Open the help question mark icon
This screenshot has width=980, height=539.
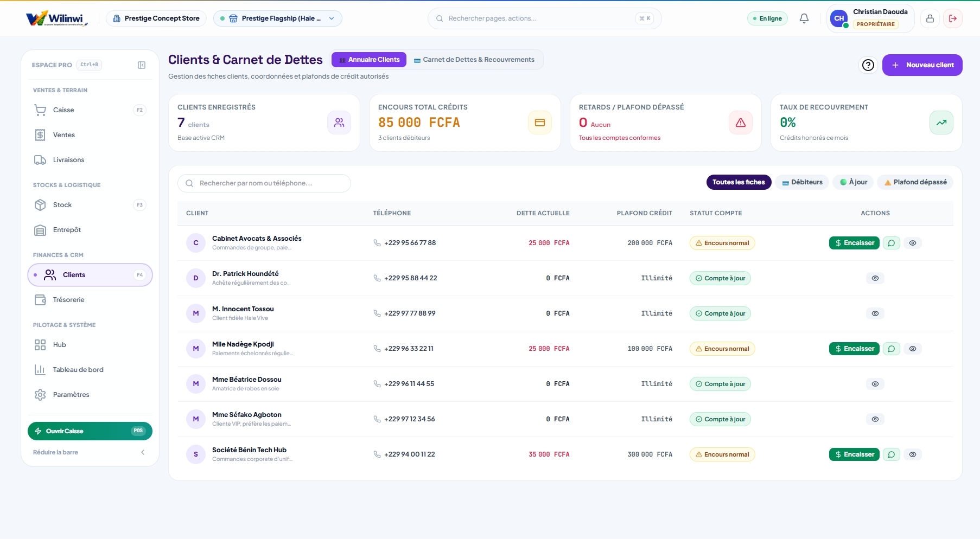pyautogui.click(x=868, y=65)
